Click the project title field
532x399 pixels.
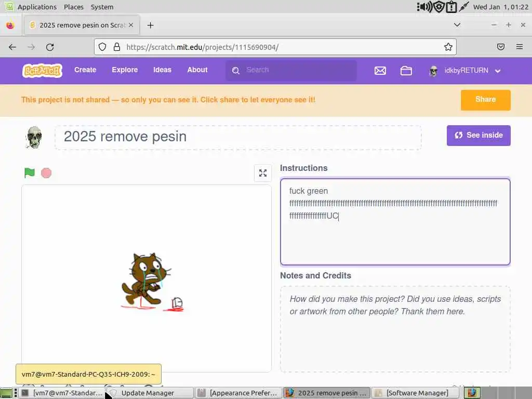point(238,137)
